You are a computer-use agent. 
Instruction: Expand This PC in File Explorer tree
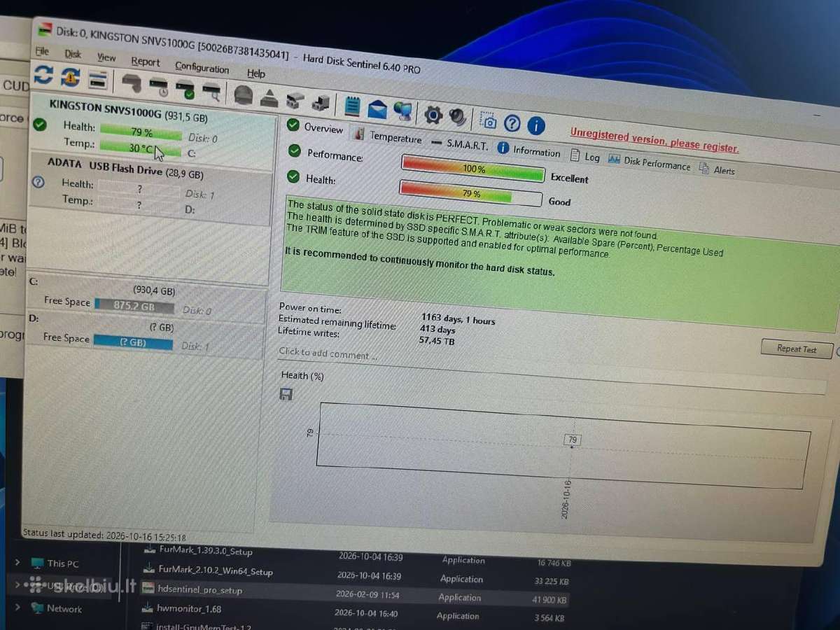pos(18,562)
